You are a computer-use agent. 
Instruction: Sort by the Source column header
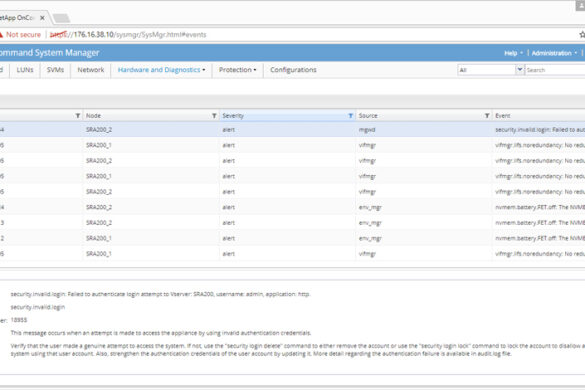(368, 116)
